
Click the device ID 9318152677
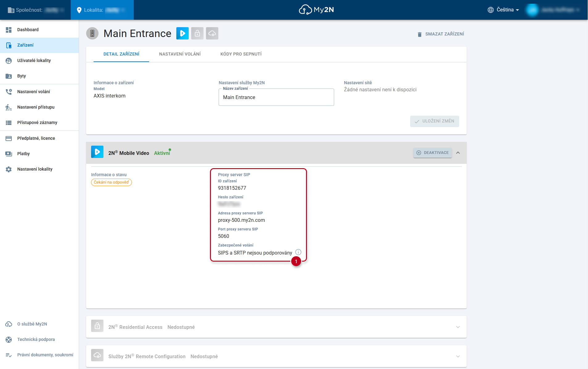[232, 188]
